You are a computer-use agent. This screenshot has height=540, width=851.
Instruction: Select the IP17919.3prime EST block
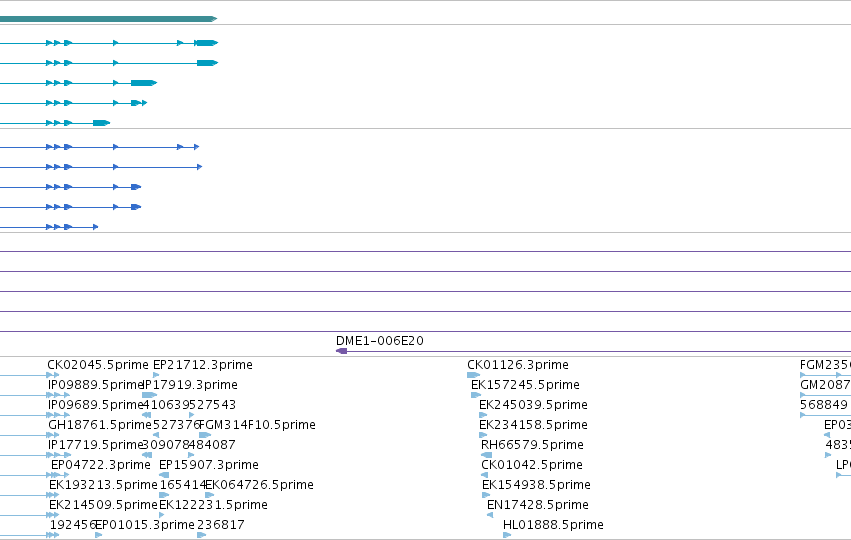coord(149,395)
